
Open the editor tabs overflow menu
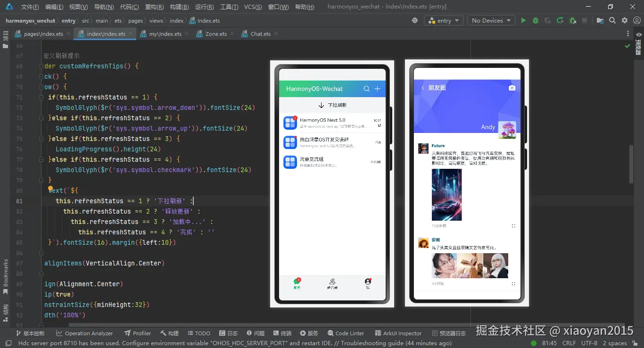627,34
